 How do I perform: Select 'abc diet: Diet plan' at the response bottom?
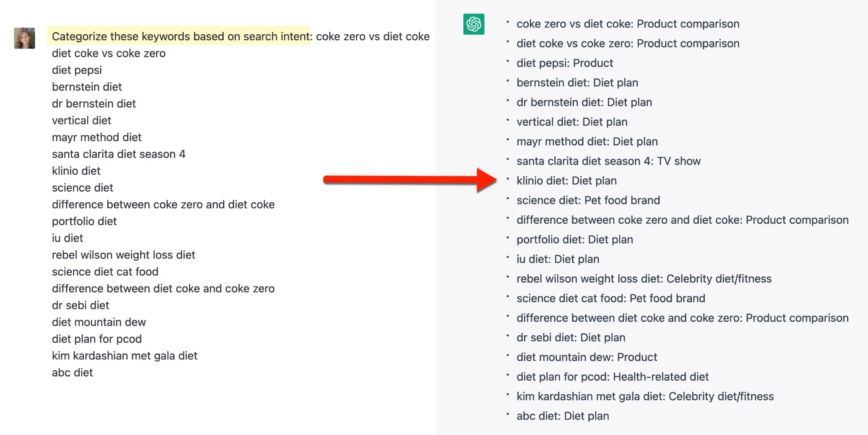pyautogui.click(x=562, y=416)
